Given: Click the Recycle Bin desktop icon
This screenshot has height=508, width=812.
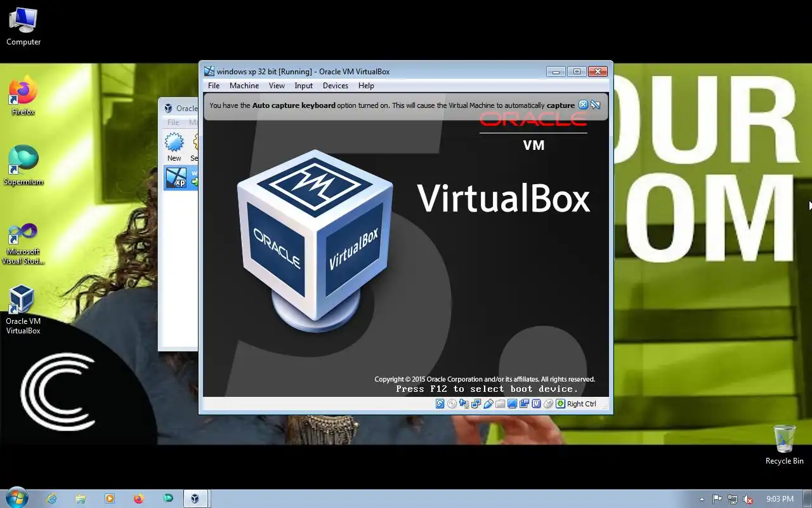Looking at the screenshot, I should 785,445.
